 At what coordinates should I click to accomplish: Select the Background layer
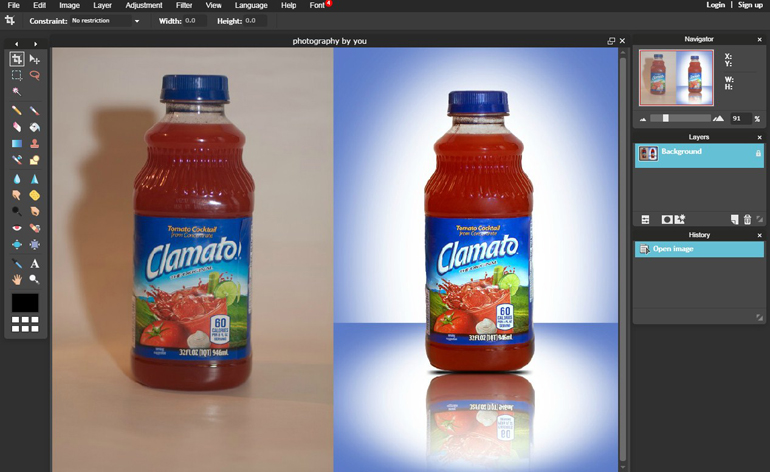click(x=699, y=156)
